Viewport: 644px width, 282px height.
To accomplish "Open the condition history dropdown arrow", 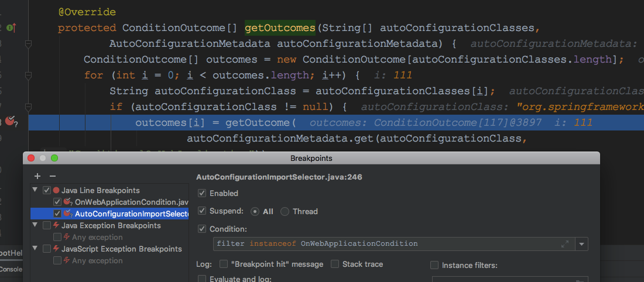I will point(581,244).
